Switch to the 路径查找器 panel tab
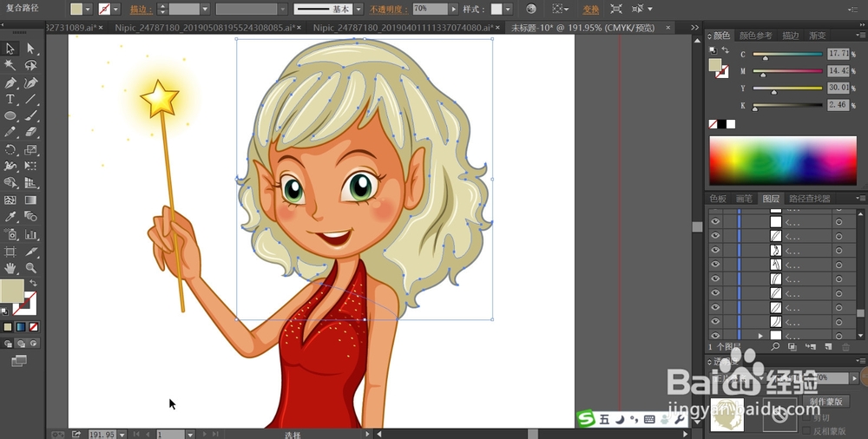The width and height of the screenshot is (868, 439). (810, 199)
